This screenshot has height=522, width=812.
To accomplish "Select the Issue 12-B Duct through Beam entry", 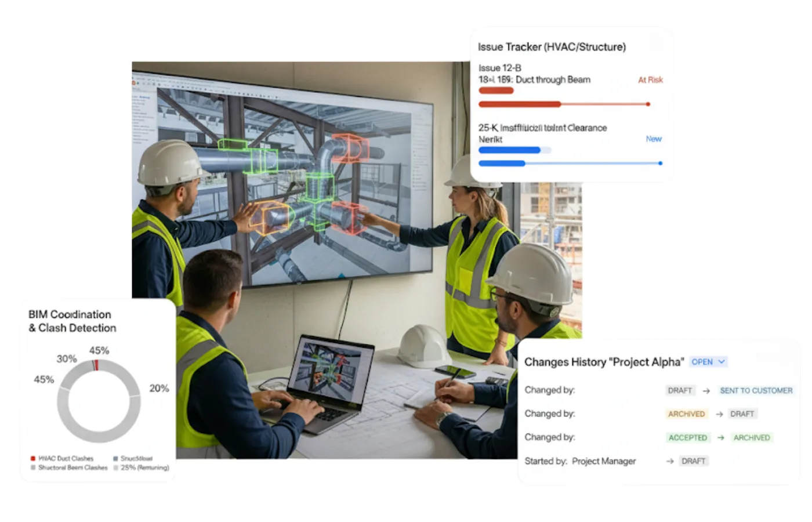I will (x=534, y=74).
